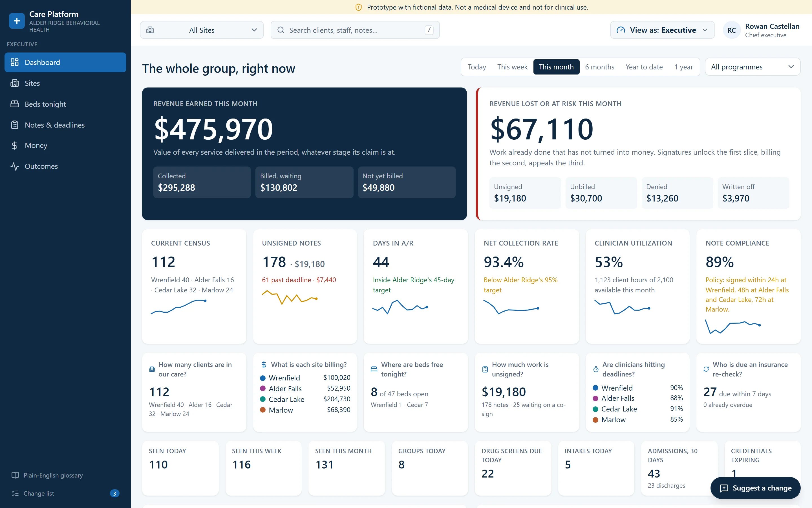Click the Sites building icon in sidebar
The width and height of the screenshot is (812, 508).
tap(14, 83)
